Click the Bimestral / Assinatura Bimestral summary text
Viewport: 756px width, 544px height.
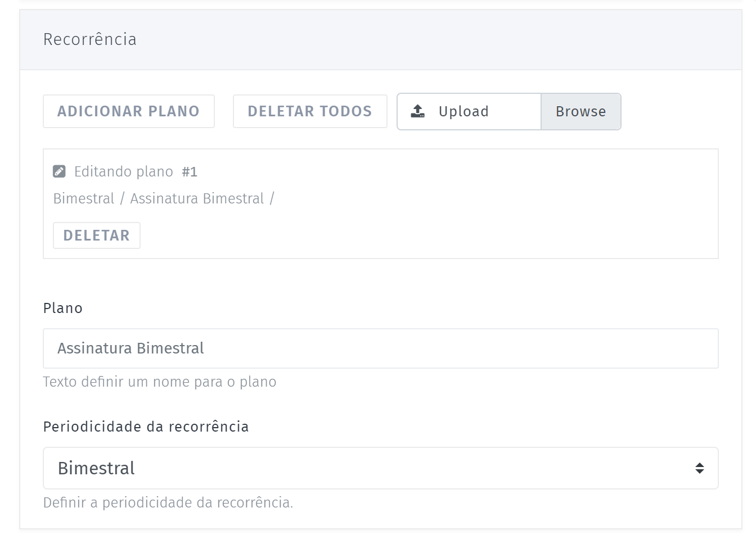point(164,198)
